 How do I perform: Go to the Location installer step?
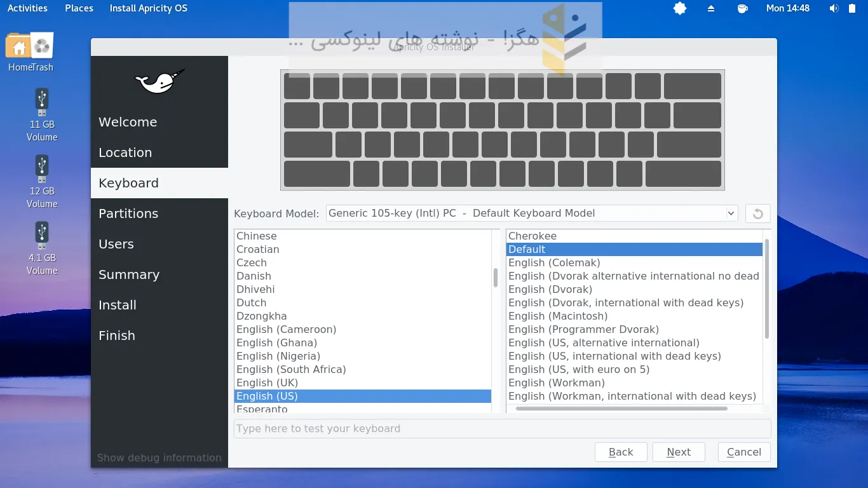tap(159, 152)
